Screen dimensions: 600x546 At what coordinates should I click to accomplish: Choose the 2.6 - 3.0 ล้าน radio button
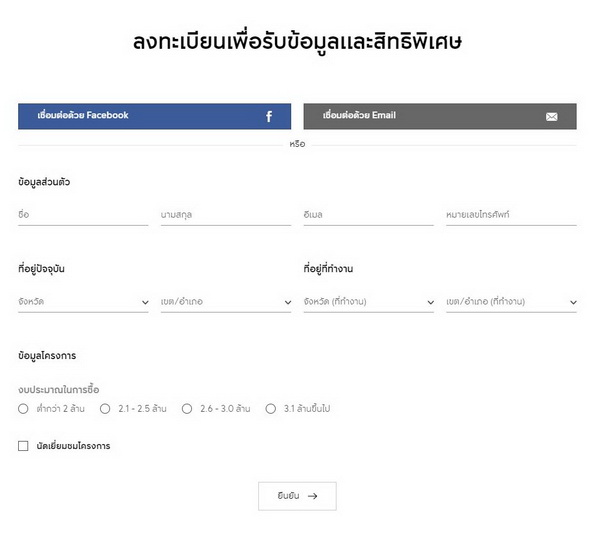click(x=187, y=408)
